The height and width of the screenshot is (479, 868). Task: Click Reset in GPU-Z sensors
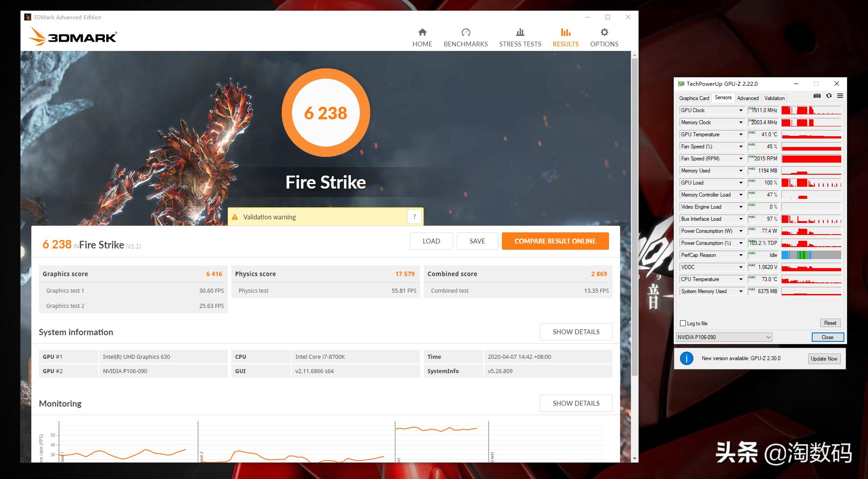tap(830, 323)
